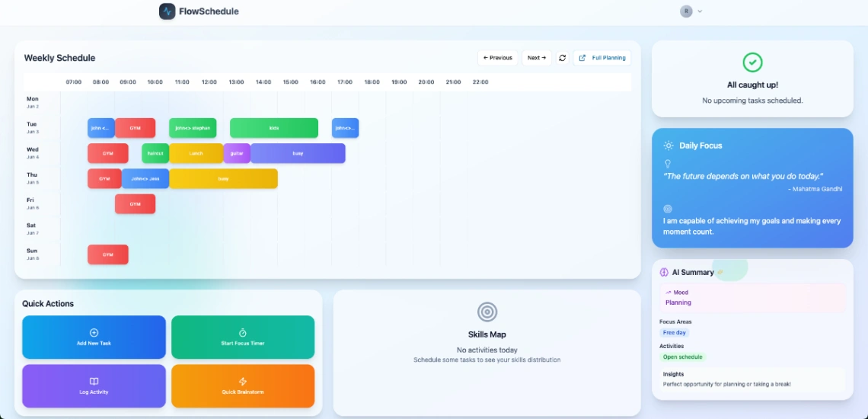Screen dimensions: 868x419
Task: Open the user avatar menu
Action: click(x=686, y=11)
